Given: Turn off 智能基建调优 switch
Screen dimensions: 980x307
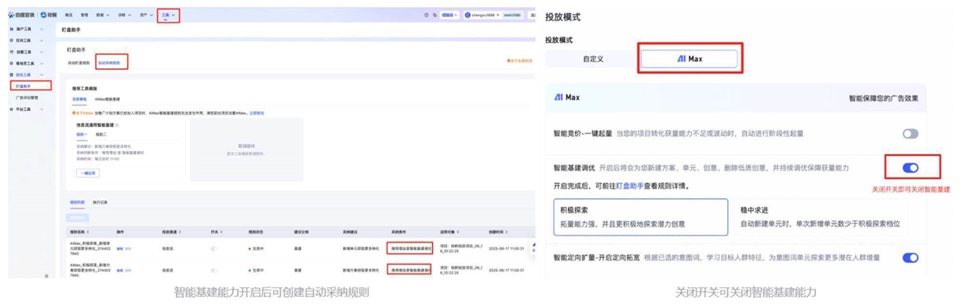Looking at the screenshot, I should [x=910, y=168].
